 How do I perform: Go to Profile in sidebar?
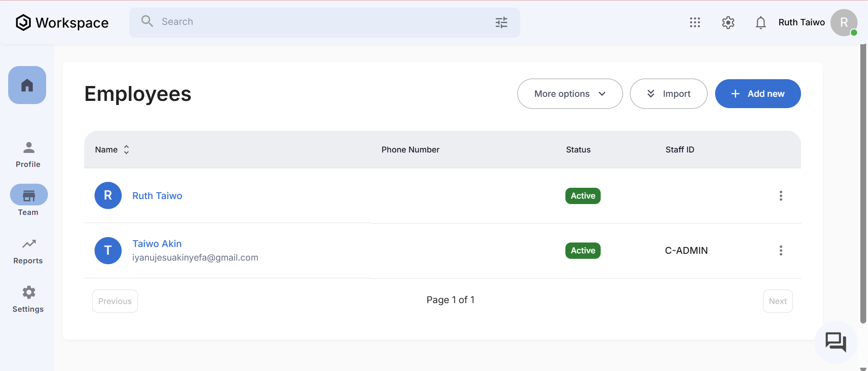tap(28, 154)
